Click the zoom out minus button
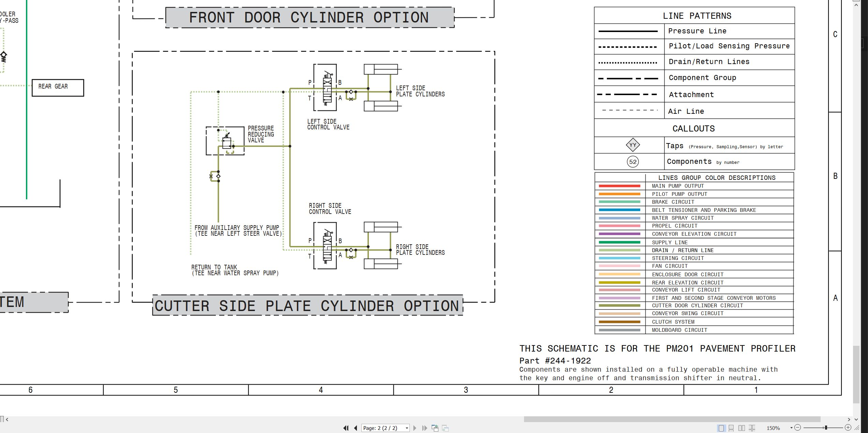Screen dimensions: 868x433 tap(797, 428)
